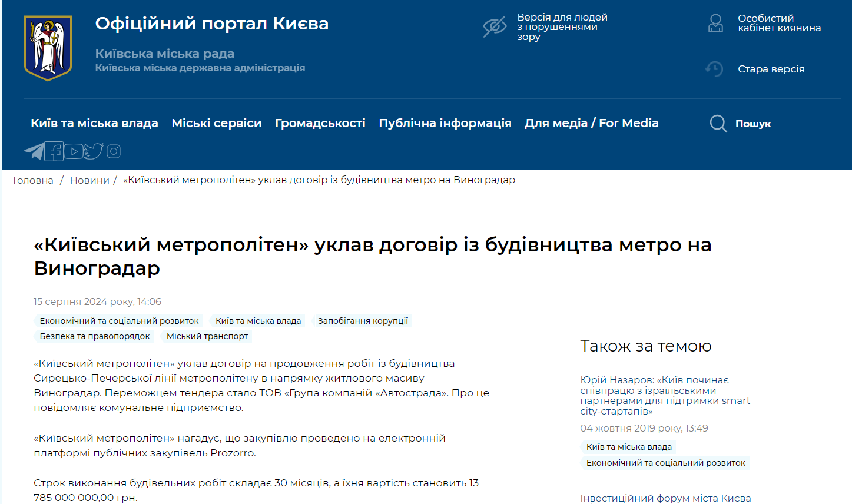The image size is (852, 504).
Task: Expand the 'Міські сервіси' menu
Action: pos(217,123)
